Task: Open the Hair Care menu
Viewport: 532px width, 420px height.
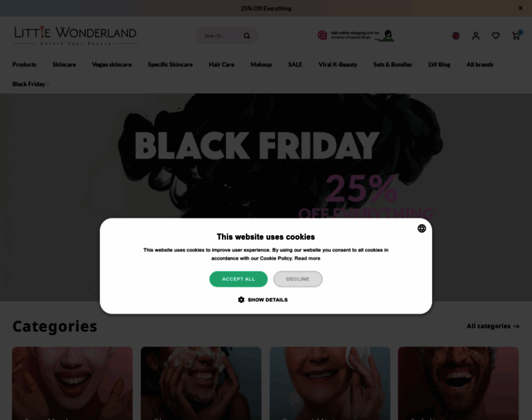Action: tap(221, 64)
